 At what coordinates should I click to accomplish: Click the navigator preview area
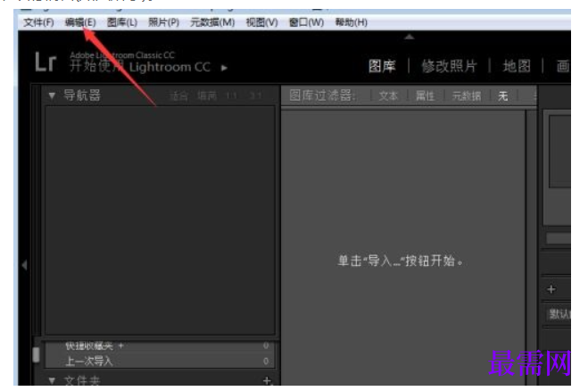point(160,220)
